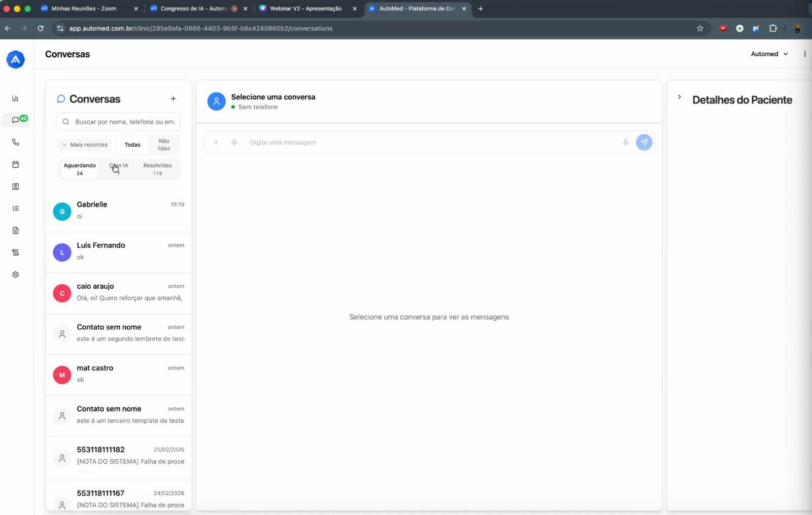Select the Não lidas filter tab
The height and width of the screenshot is (515, 812).
pyautogui.click(x=164, y=145)
